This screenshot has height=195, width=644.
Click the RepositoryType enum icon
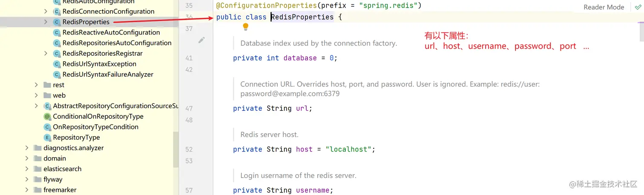(x=47, y=138)
